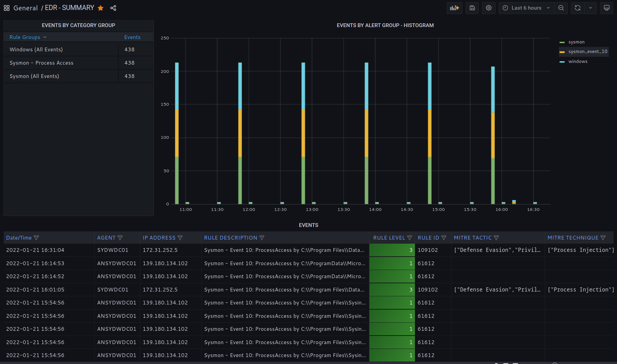The width and height of the screenshot is (617, 364).
Task: Open the EVENTS BY CATEGORY GROUP panel menu
Action: click(78, 25)
